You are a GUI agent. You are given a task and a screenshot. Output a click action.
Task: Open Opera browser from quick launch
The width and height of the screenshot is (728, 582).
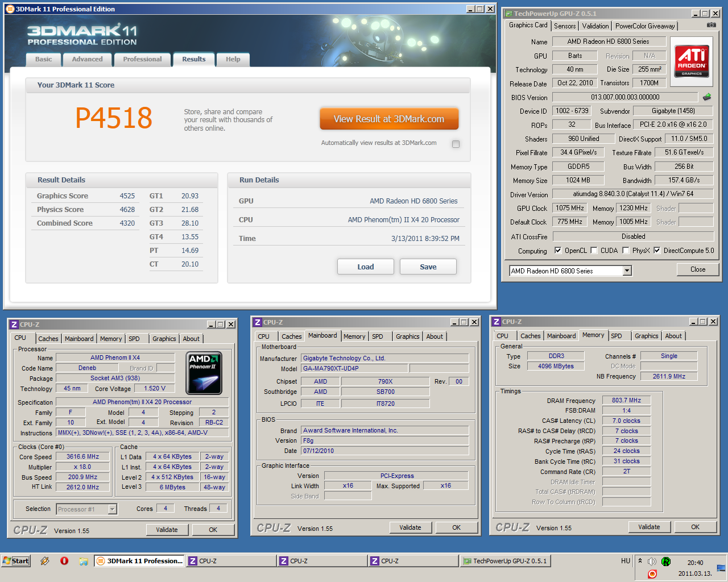click(64, 561)
